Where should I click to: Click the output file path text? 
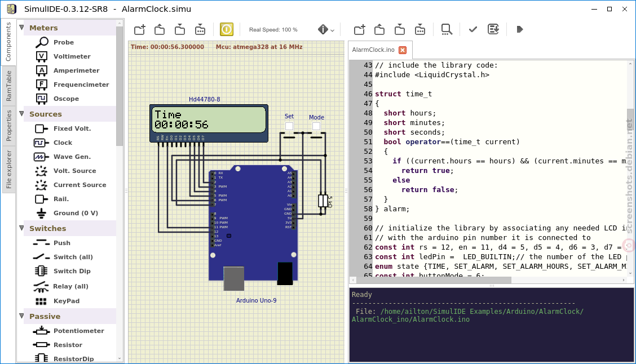(x=467, y=316)
